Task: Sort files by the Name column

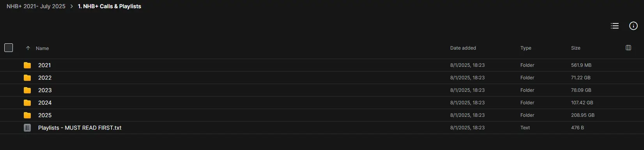Action: (42, 48)
